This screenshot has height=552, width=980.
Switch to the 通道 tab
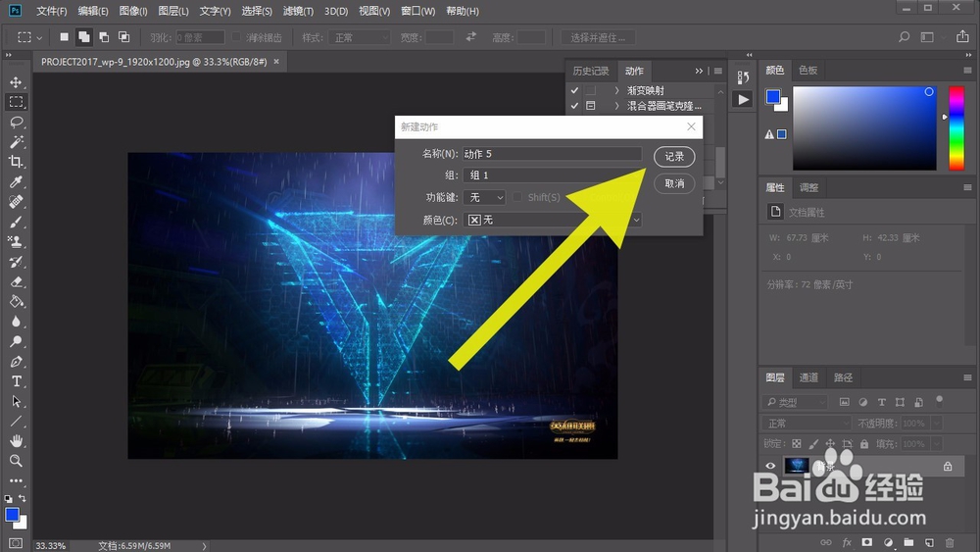[808, 376]
